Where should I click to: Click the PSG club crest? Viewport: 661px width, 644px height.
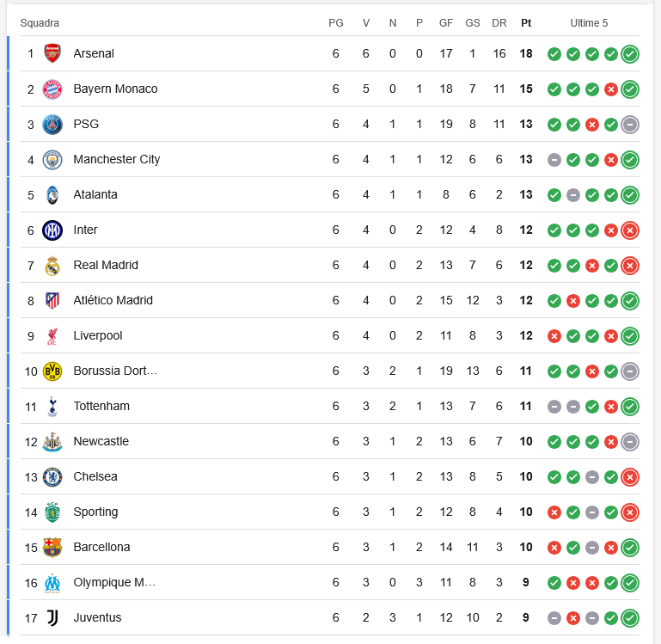tap(52, 124)
